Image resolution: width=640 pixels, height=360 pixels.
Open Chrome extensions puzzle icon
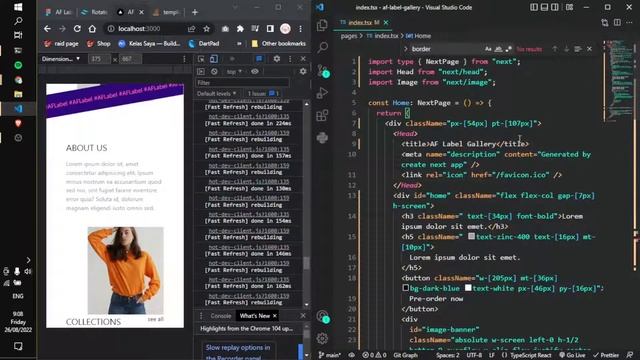coord(240,29)
